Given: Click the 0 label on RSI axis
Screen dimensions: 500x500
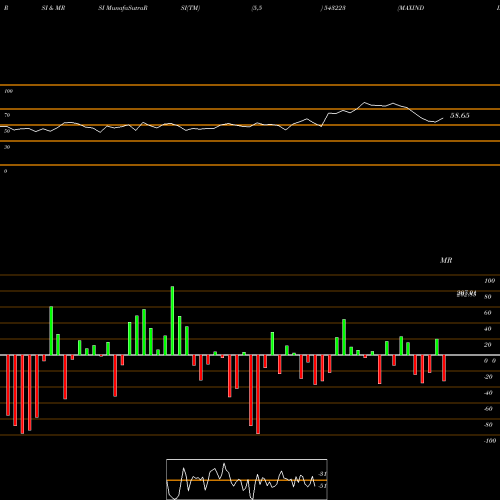Looking at the screenshot, I should coord(5,171).
